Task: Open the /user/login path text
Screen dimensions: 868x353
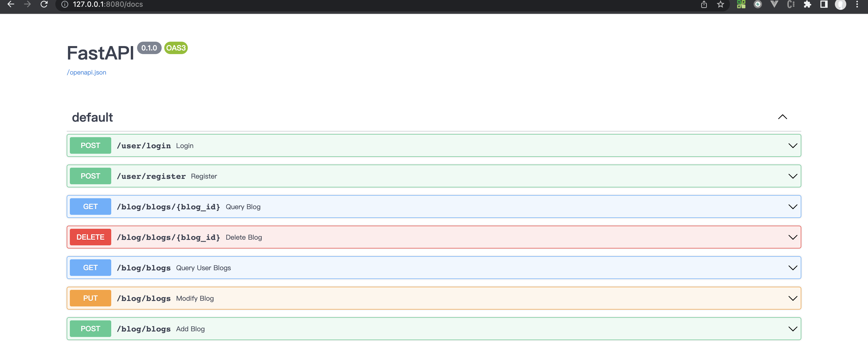Action: [x=144, y=146]
